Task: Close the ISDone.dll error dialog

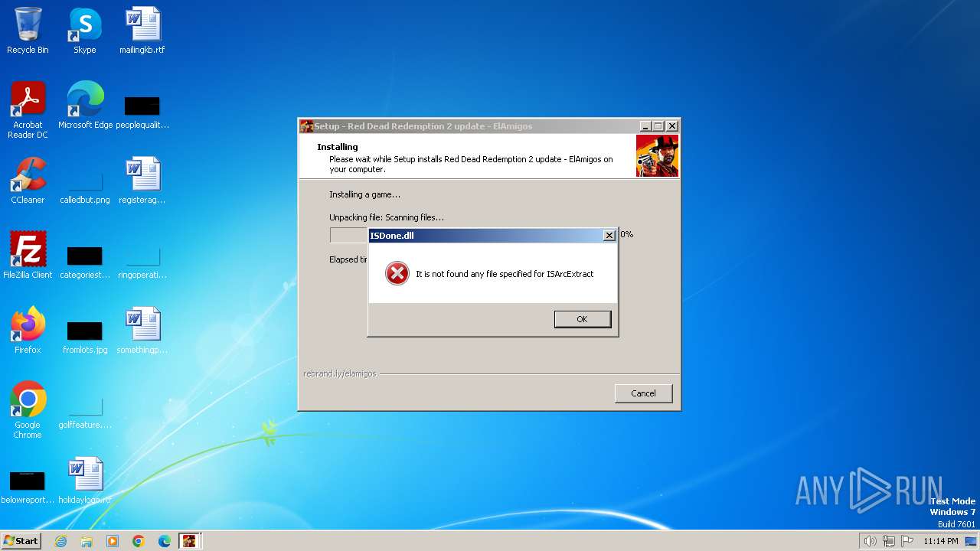Action: pos(609,236)
